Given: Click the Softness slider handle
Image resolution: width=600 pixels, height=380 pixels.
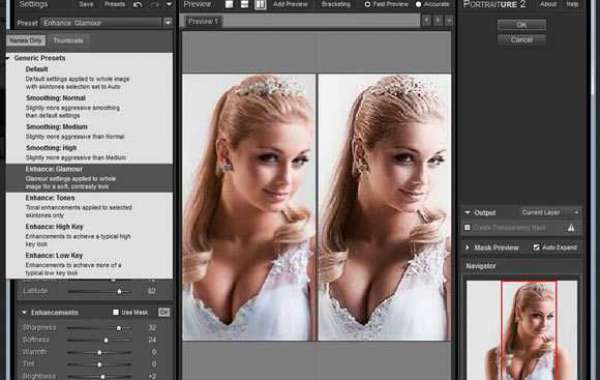Looking at the screenshot, I should (x=106, y=340).
